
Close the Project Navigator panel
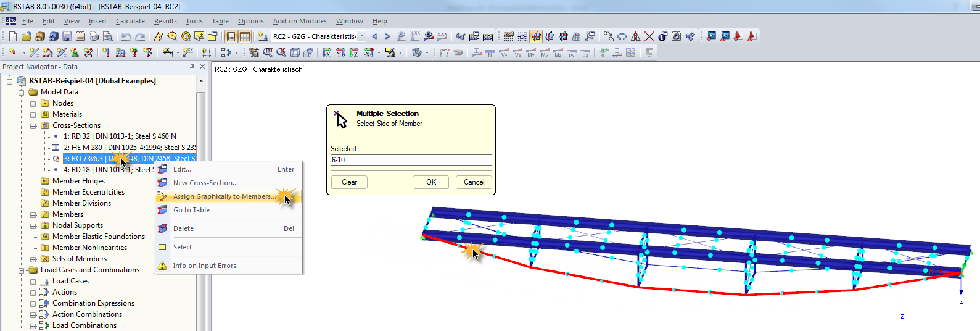(202, 67)
